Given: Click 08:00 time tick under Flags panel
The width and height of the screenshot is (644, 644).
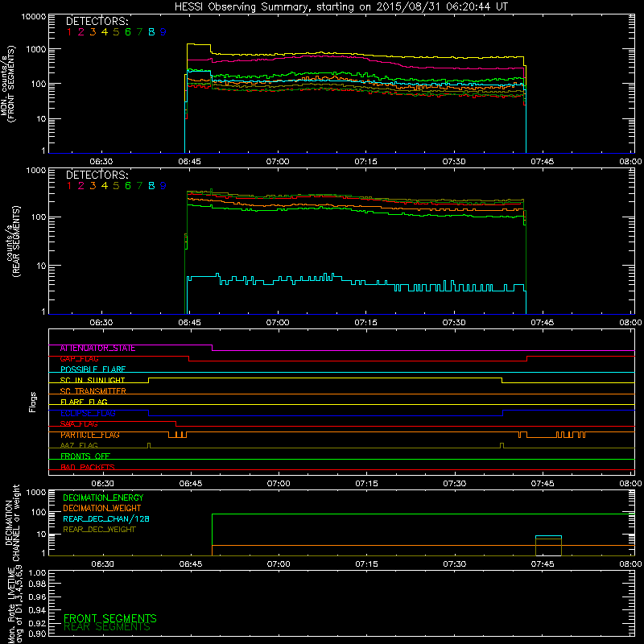Looking at the screenshot, I should click(630, 484).
